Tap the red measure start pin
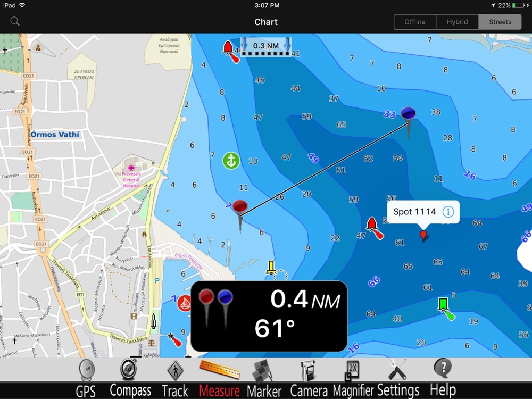Image resolution: width=532 pixels, height=399 pixels. pyautogui.click(x=240, y=206)
